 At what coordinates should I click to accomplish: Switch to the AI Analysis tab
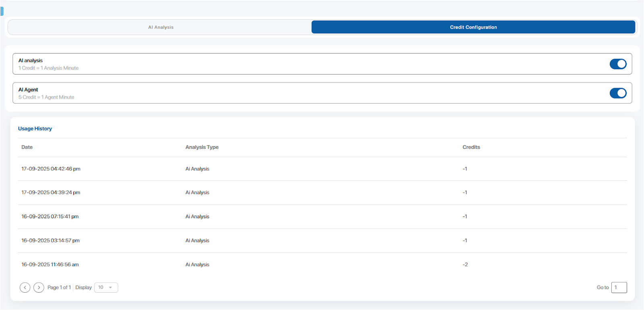coord(160,27)
